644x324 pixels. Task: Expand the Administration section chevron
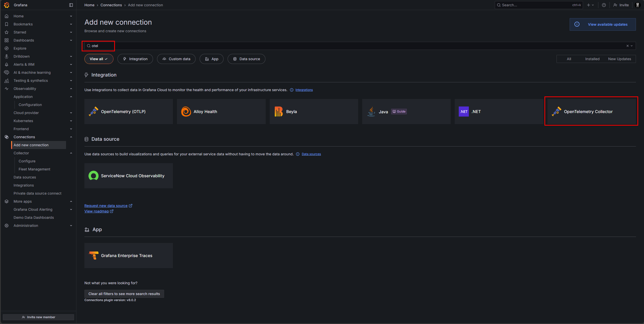point(71,226)
